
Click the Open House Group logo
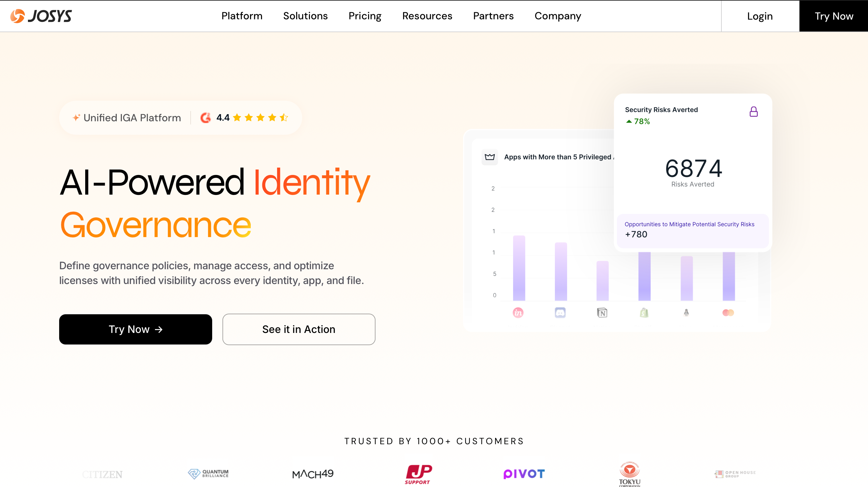[735, 474]
